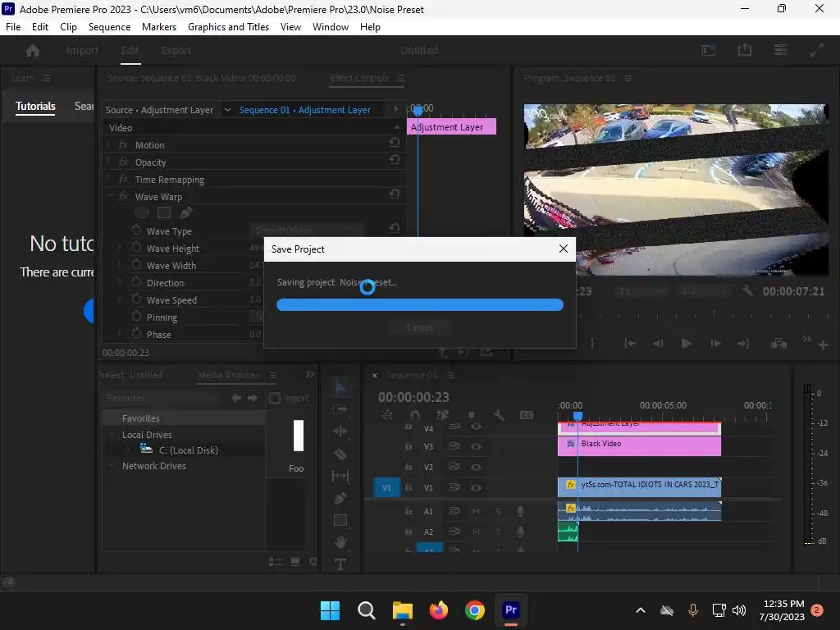The width and height of the screenshot is (840, 630).
Task: Collapse the Local Drives tree node
Action: click(x=112, y=434)
